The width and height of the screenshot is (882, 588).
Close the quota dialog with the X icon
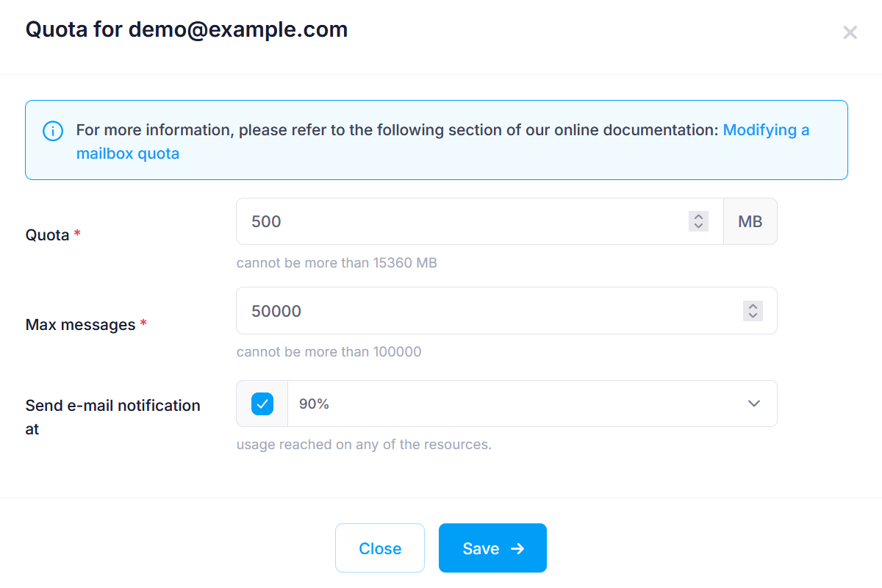tap(850, 32)
